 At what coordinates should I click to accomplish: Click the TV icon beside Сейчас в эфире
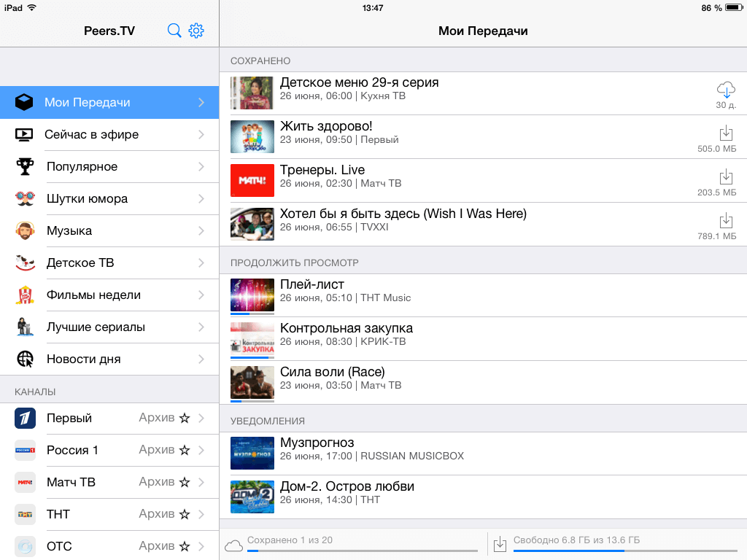coord(24,135)
